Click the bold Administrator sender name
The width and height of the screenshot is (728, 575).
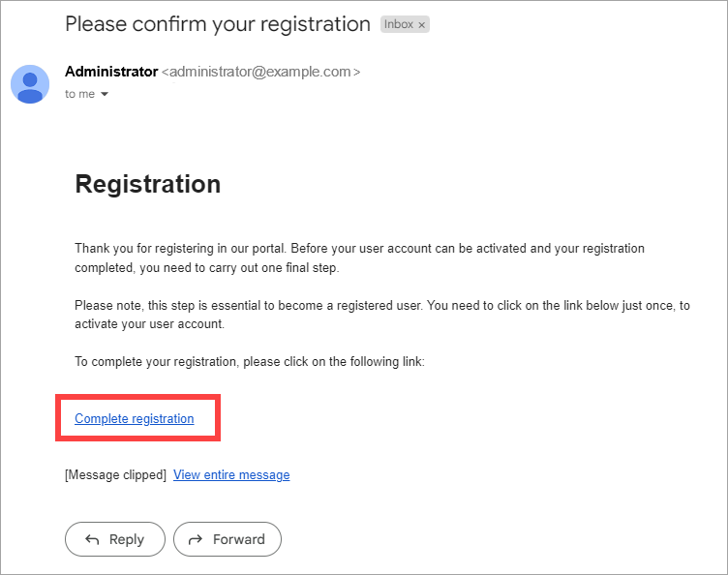coord(111,72)
